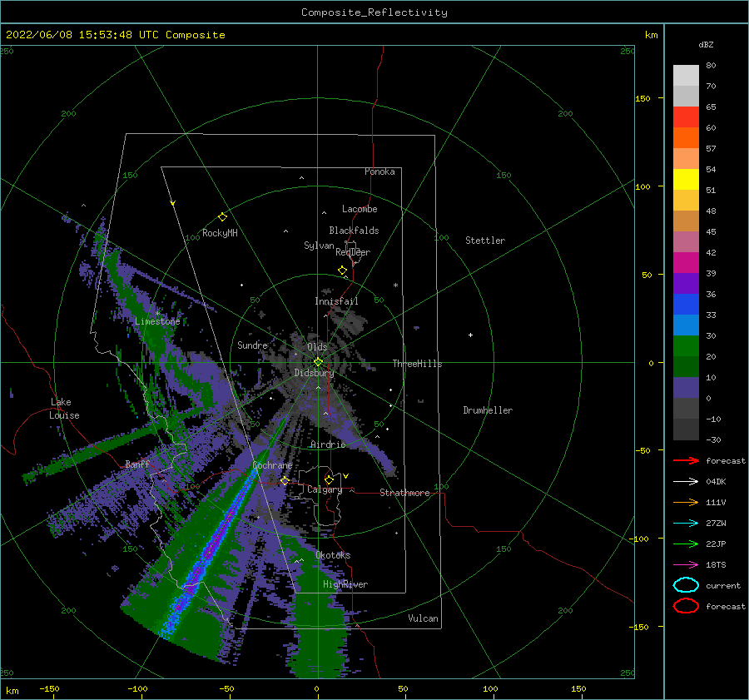Click the cyan current ellipse legend icon
Screen dimensions: 749x700
[x=686, y=585]
